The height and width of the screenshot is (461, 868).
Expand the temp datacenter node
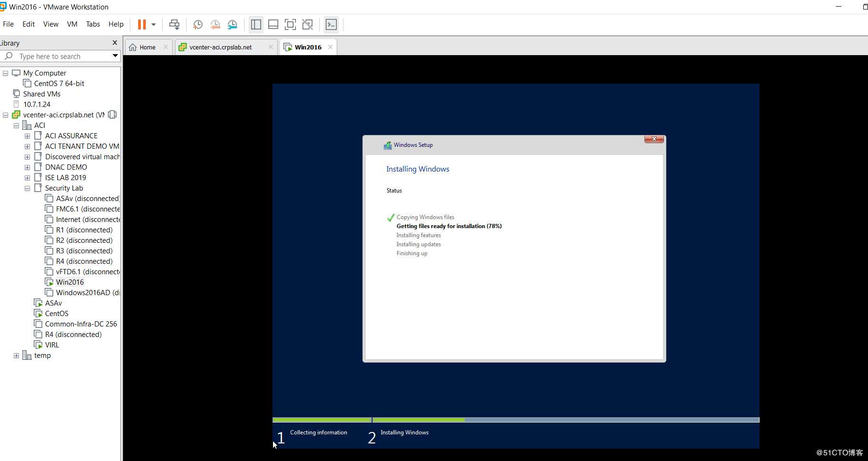16,355
